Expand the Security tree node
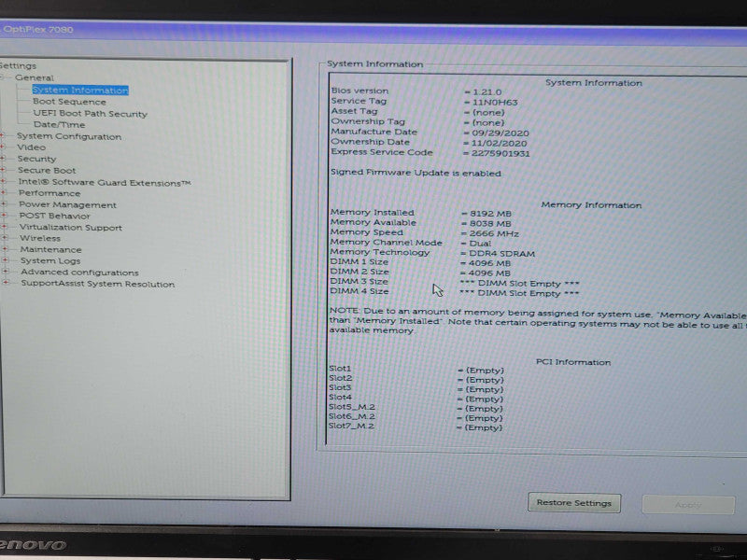 [x=3, y=158]
